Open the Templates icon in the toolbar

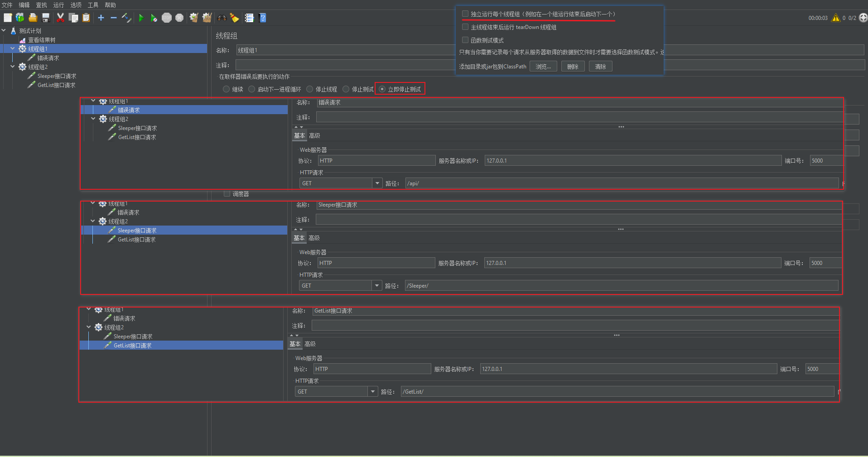pos(20,18)
